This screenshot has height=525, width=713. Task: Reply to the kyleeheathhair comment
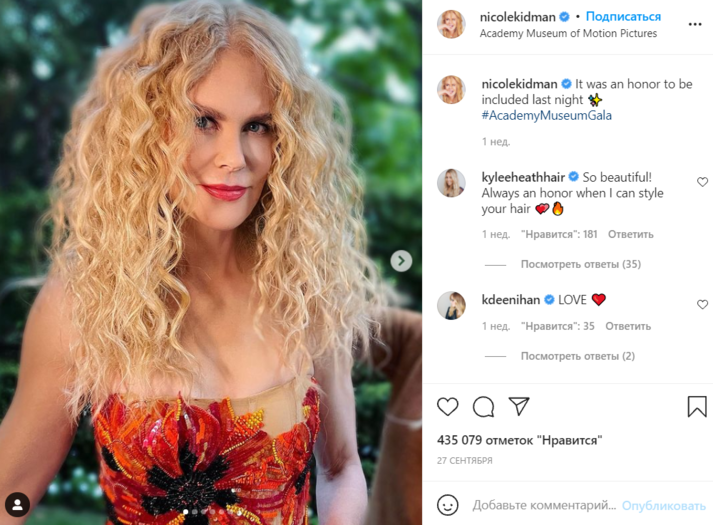[631, 234]
